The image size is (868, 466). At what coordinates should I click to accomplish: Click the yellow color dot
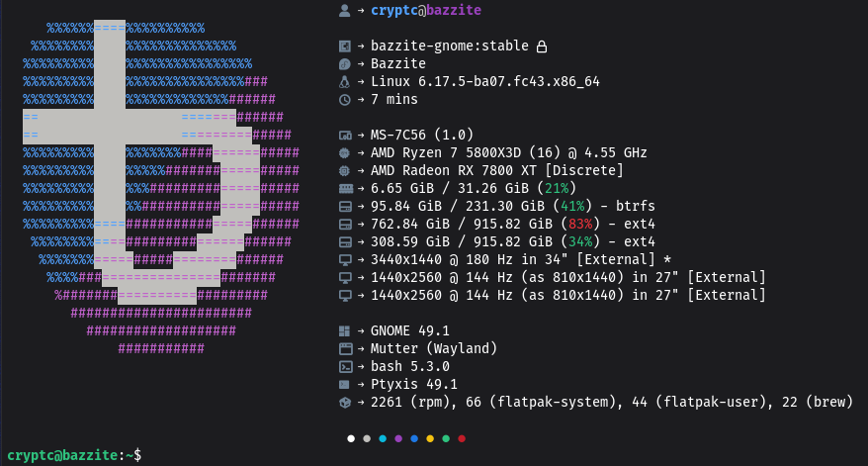pos(430,438)
